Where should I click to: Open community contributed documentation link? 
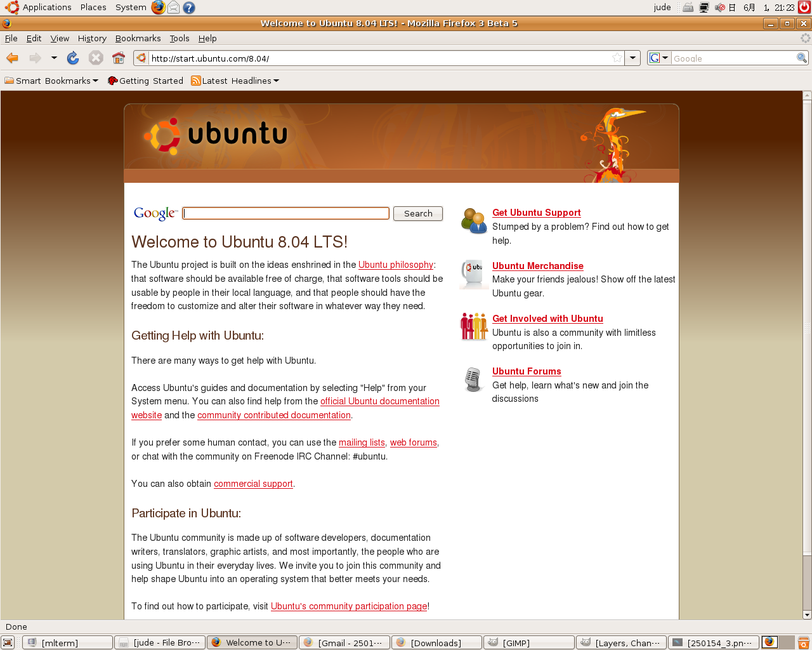(274, 415)
